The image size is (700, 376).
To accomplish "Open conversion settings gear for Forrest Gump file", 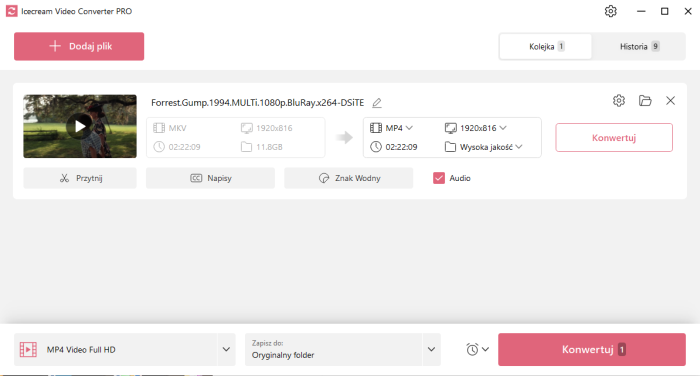I will pos(619,100).
